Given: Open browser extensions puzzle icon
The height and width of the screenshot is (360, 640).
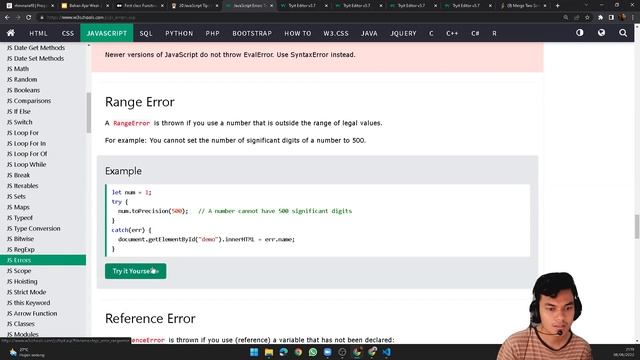Looking at the screenshot, I should coord(600,18).
